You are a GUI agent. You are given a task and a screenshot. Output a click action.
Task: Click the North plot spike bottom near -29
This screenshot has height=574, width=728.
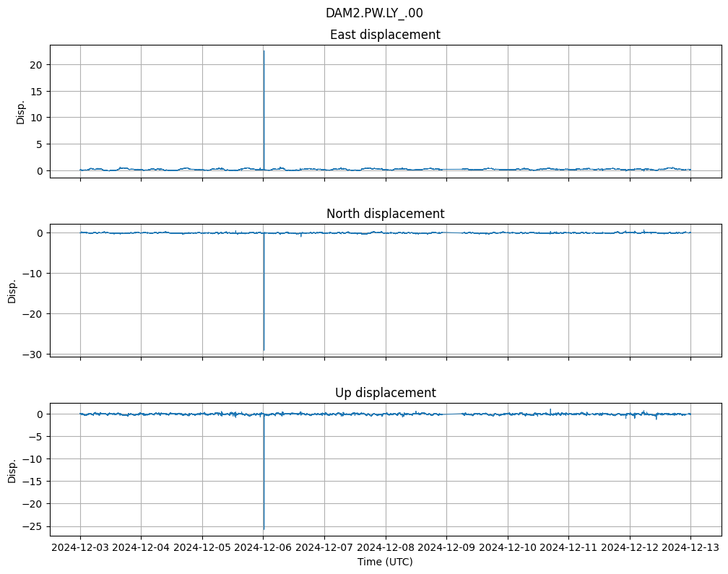click(264, 349)
